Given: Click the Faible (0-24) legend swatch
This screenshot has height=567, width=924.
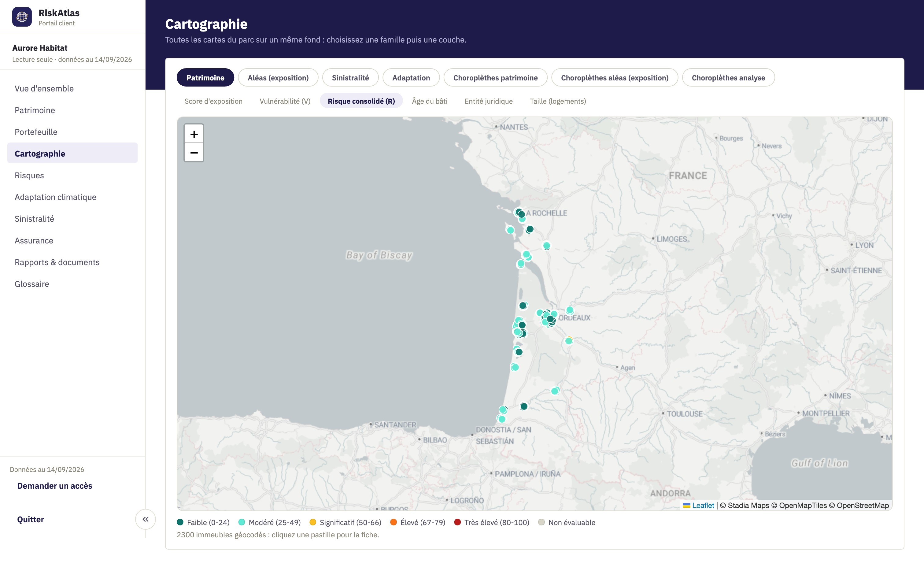Looking at the screenshot, I should 180,522.
